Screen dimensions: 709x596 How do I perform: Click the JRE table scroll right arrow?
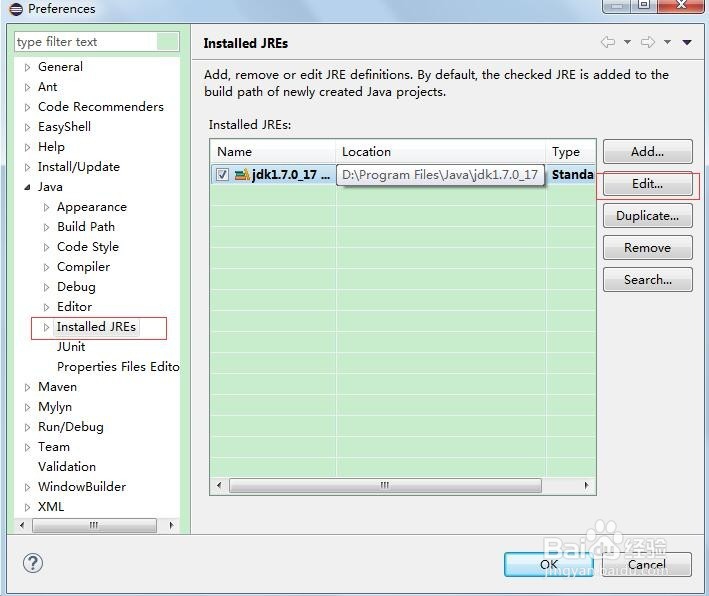586,486
